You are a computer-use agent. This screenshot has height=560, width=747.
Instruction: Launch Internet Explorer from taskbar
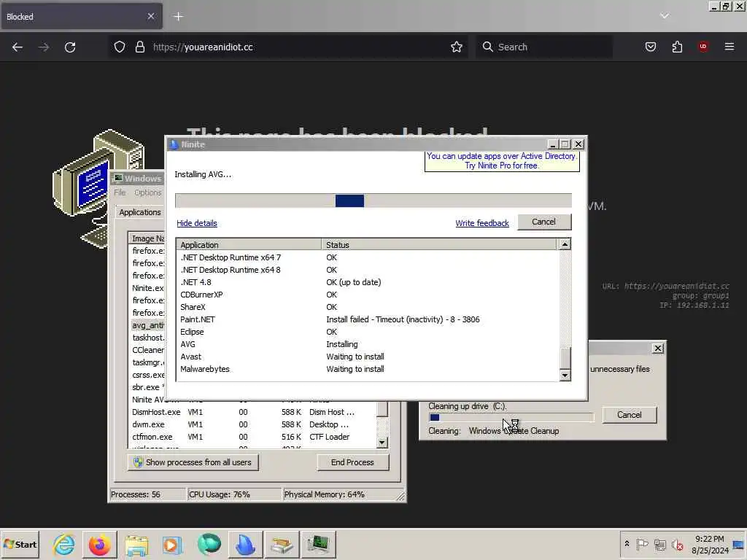click(x=64, y=545)
